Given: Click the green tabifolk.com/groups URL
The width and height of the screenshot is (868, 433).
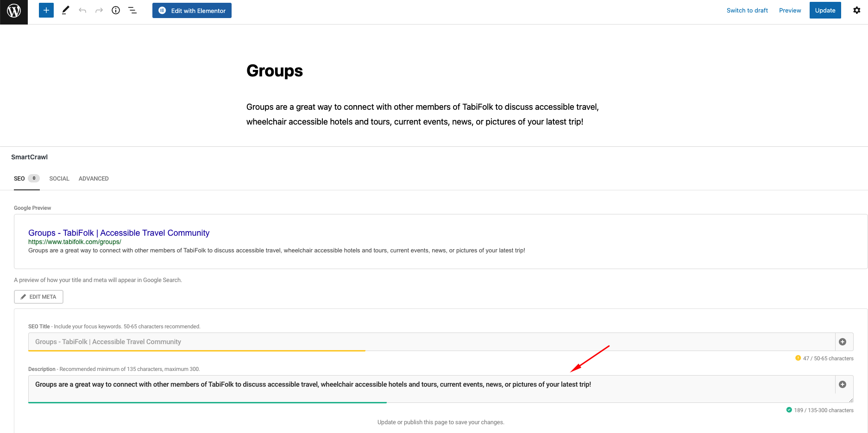Looking at the screenshot, I should tap(75, 242).
